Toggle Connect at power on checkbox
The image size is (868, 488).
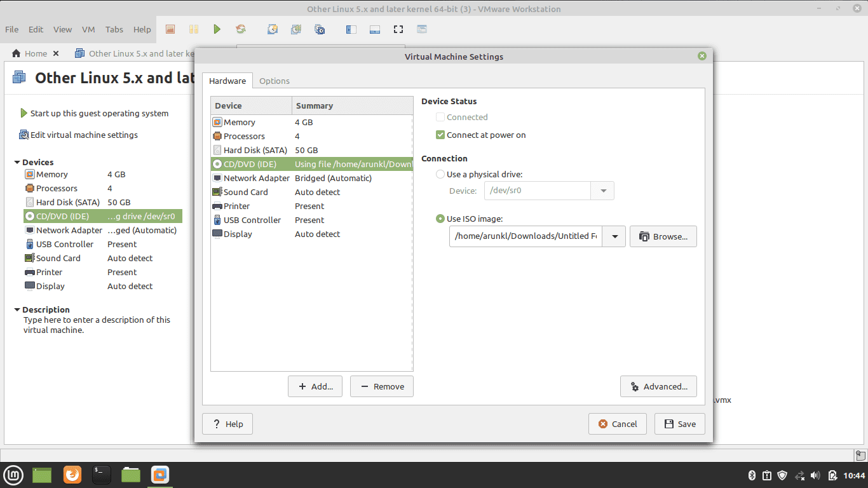point(440,135)
